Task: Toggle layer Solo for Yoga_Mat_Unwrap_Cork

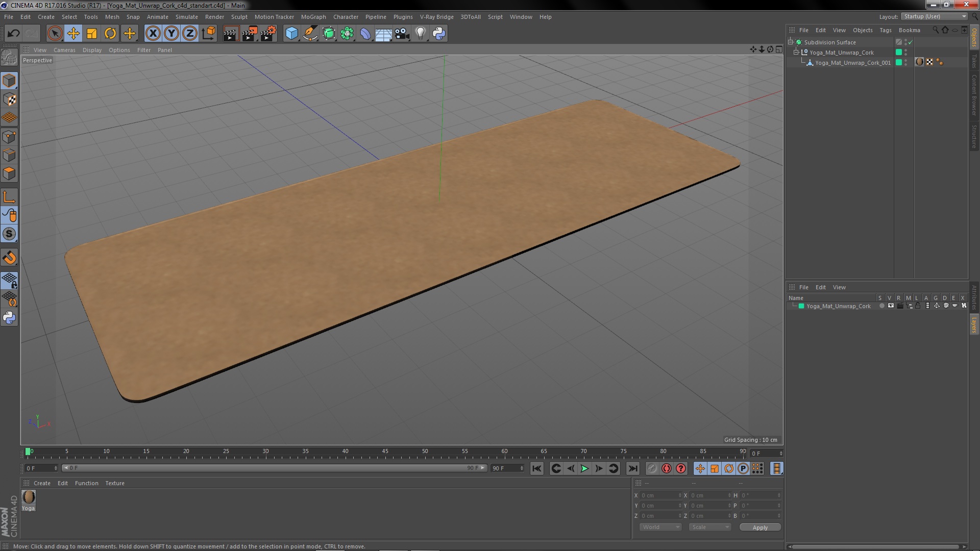Action: coord(881,306)
